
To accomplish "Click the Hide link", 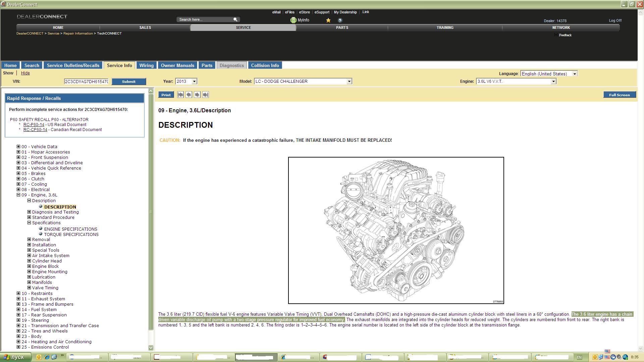I will pyautogui.click(x=25, y=73).
